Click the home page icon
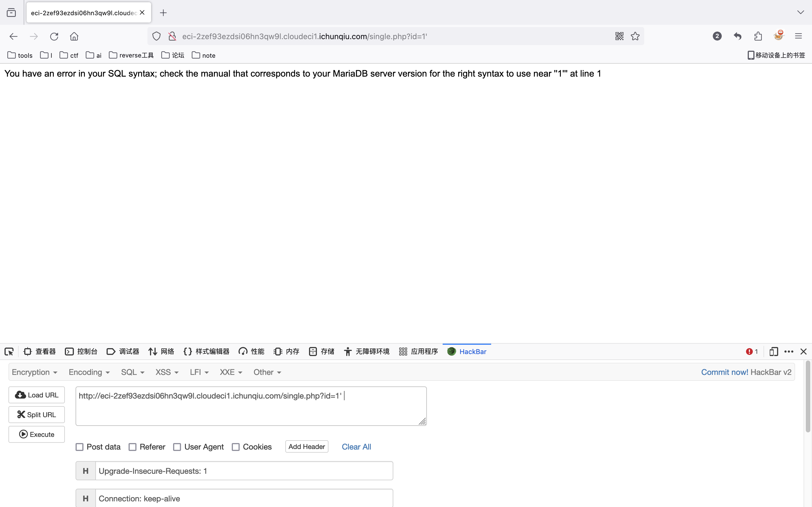 [74, 36]
